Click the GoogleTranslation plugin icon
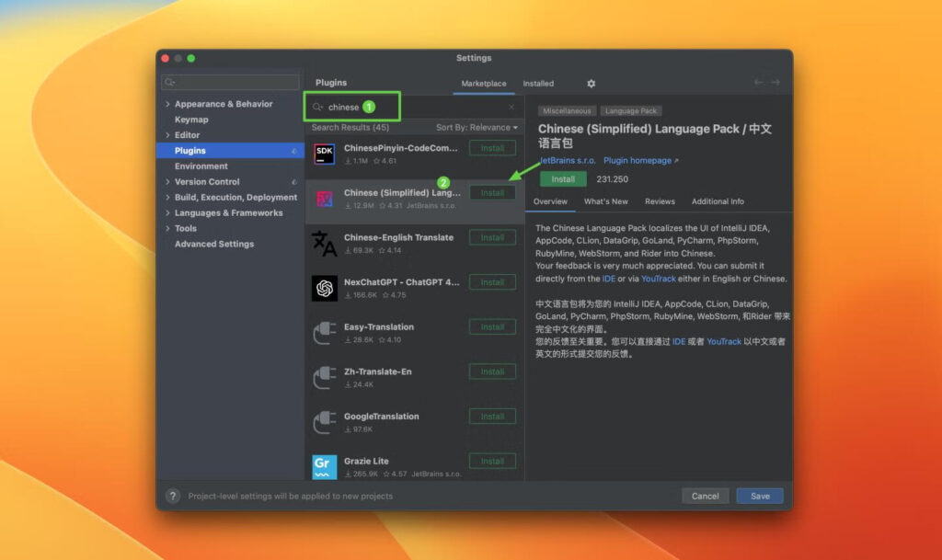This screenshot has width=942, height=560. [325, 421]
